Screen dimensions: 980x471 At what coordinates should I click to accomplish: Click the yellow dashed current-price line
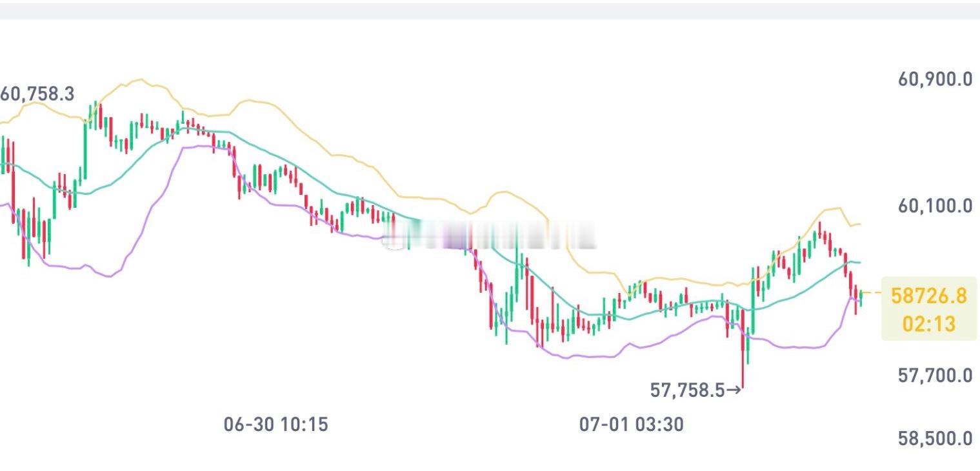872,294
